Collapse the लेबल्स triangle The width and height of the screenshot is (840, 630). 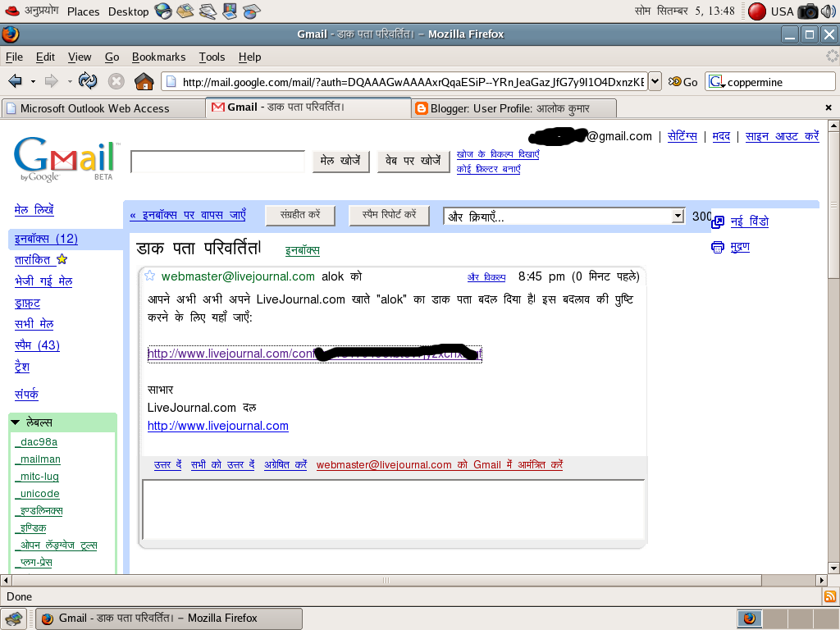coord(16,422)
